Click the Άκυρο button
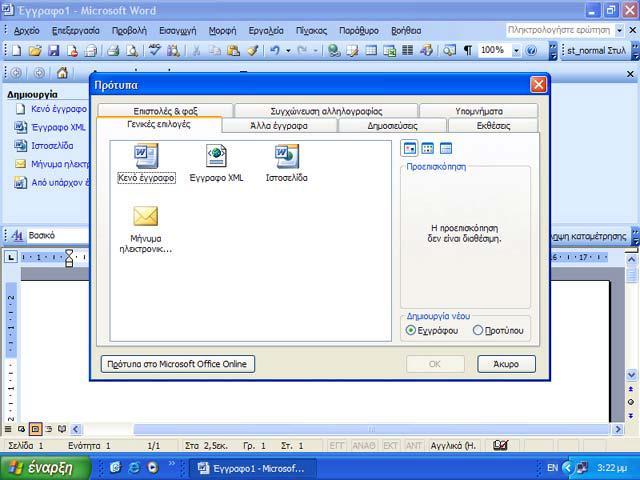Image resolution: width=640 pixels, height=480 pixels. click(x=506, y=364)
